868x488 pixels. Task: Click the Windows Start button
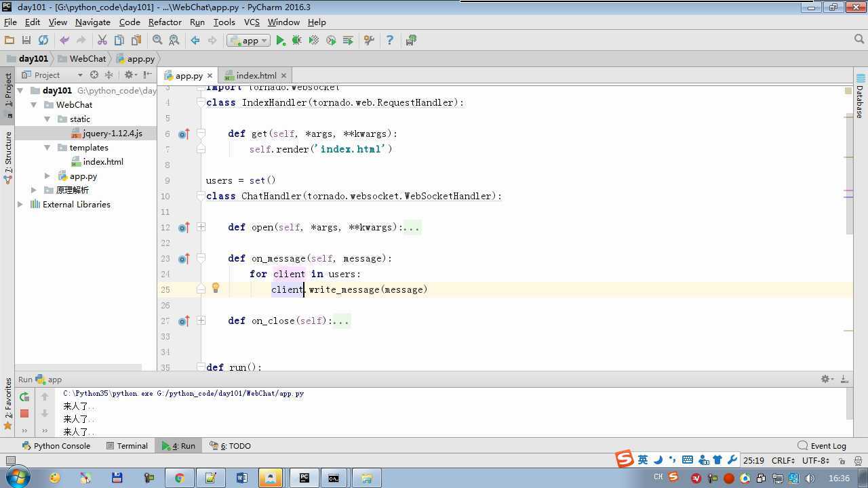pos(17,478)
